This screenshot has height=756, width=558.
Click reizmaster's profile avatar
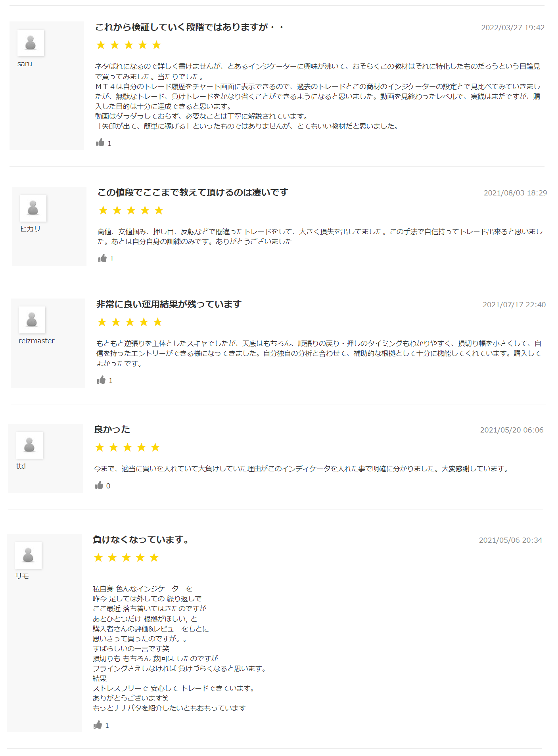[x=32, y=320]
